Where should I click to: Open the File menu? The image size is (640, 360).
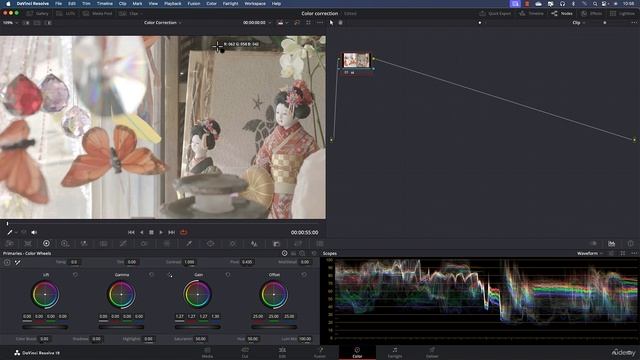coord(58,4)
